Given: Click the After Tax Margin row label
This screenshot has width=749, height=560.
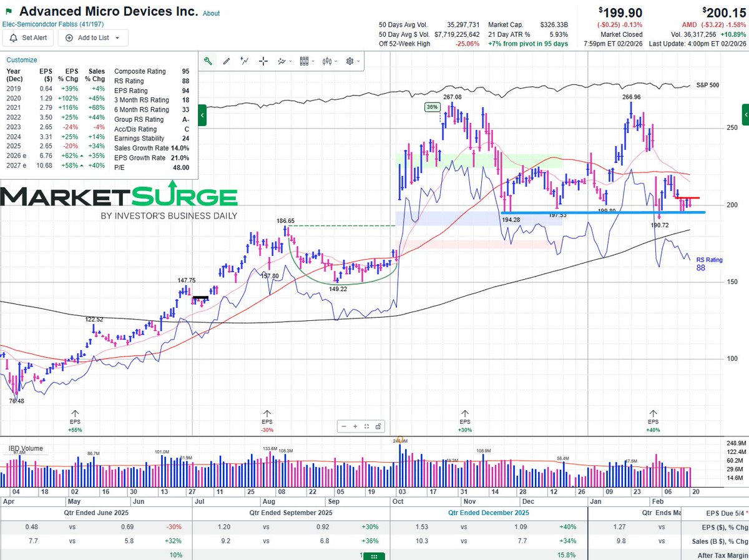Looking at the screenshot, I should point(723,555).
